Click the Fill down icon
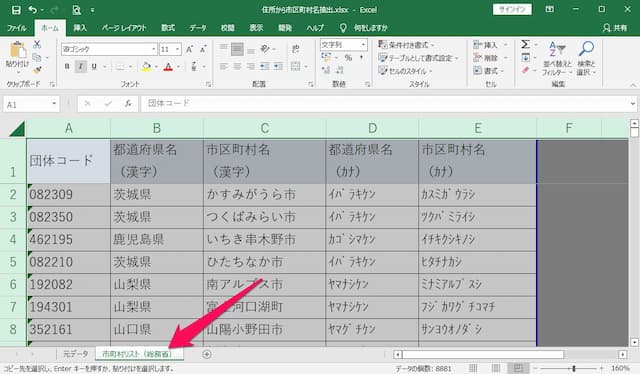 pyautogui.click(x=526, y=58)
